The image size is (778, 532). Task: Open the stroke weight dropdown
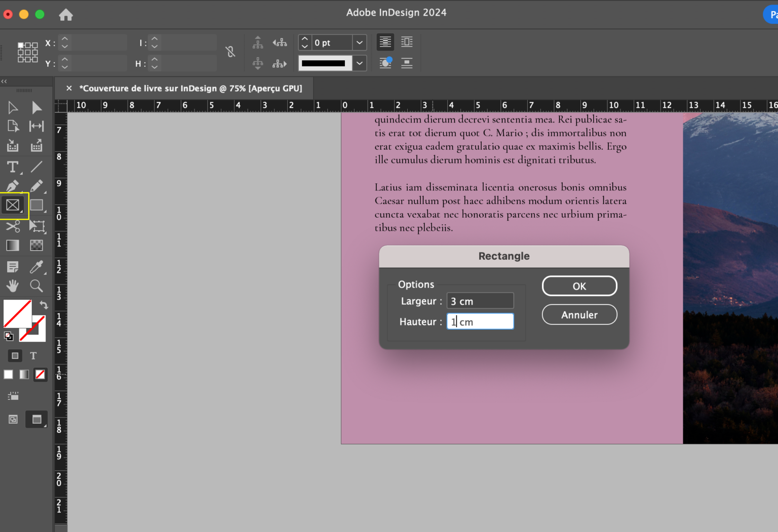360,43
